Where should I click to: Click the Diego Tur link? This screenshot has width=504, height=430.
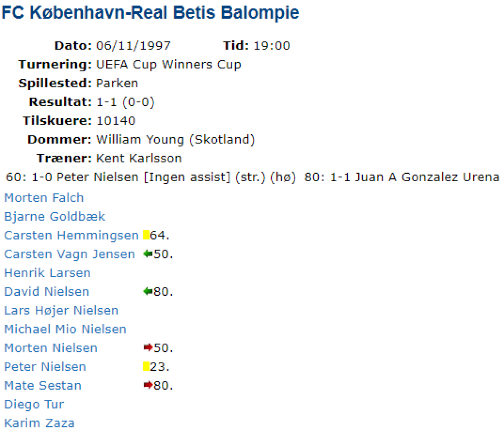(34, 404)
